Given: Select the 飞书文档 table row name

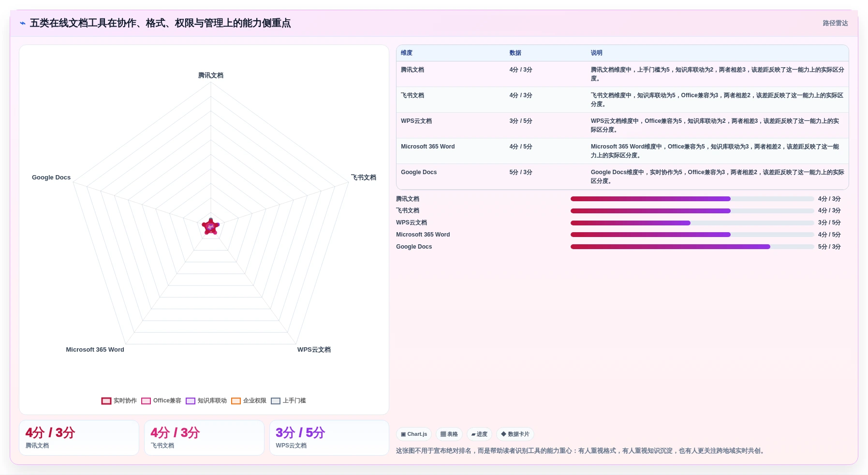Looking at the screenshot, I should pos(412,95).
